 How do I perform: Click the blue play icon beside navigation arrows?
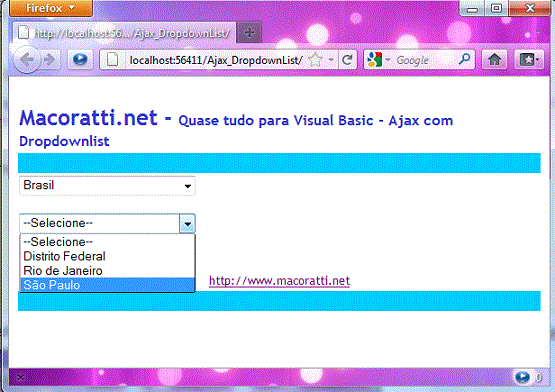[80, 59]
